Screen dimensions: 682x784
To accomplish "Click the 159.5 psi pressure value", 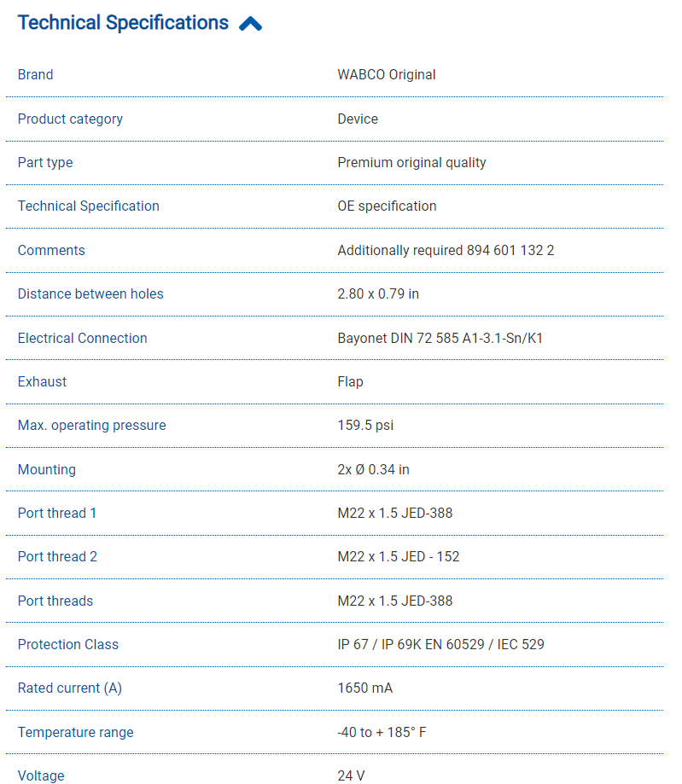I will [365, 426].
